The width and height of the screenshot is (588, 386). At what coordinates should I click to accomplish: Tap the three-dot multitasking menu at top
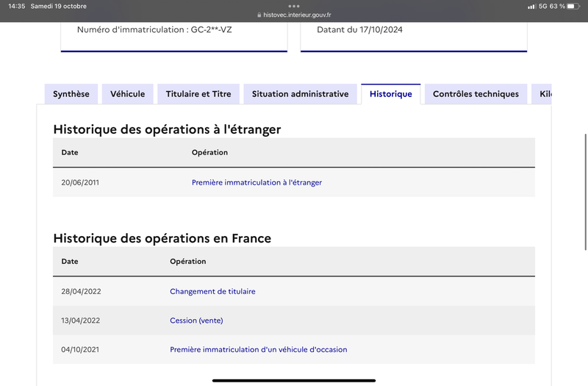click(294, 6)
